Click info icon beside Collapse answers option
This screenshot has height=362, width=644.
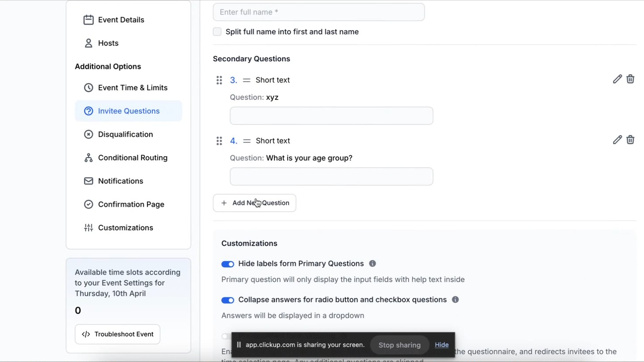tap(455, 300)
